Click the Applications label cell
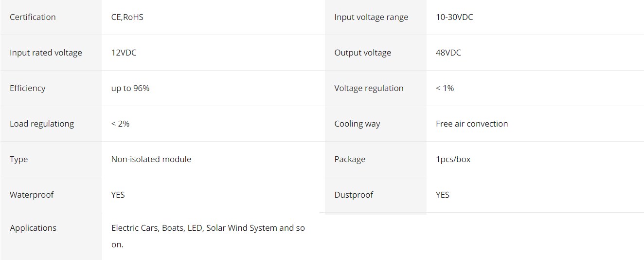Screen dimensions: 644x260 pyautogui.click(x=33, y=228)
